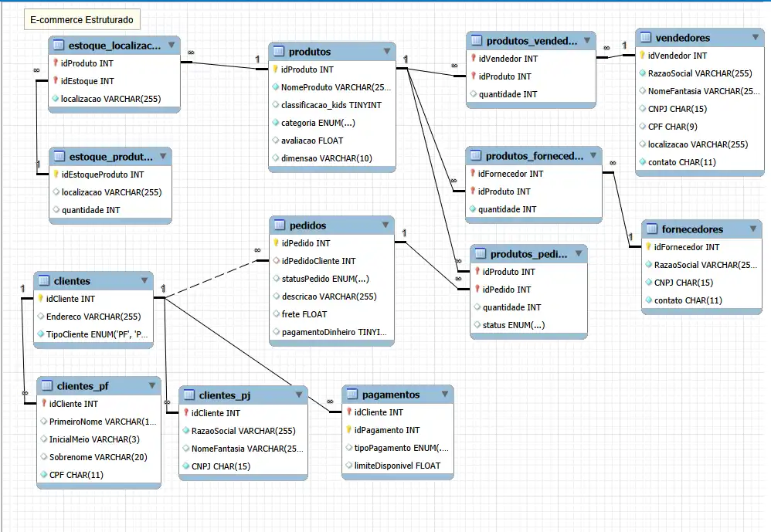Select the estoque_produt... table title
Image resolution: width=771 pixels, height=532 pixels.
click(x=110, y=157)
